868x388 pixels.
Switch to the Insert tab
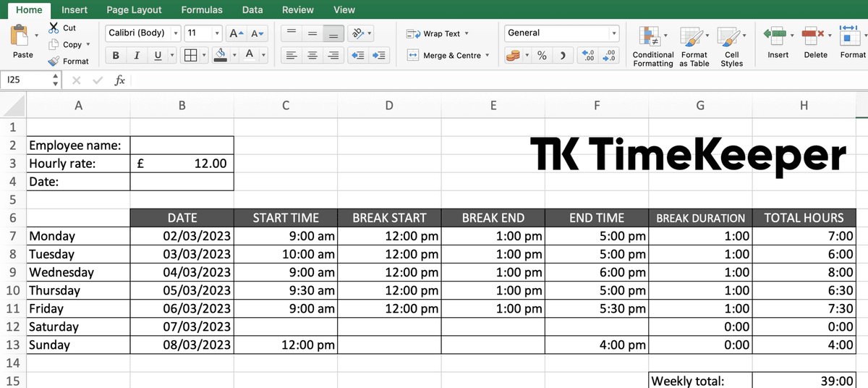point(75,9)
